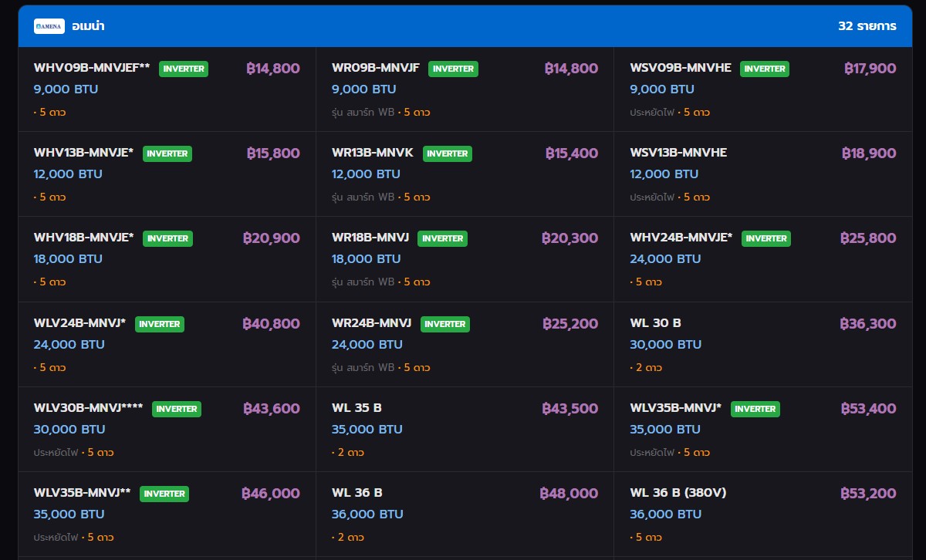Click the อเมน่า brand header title

tap(88, 26)
